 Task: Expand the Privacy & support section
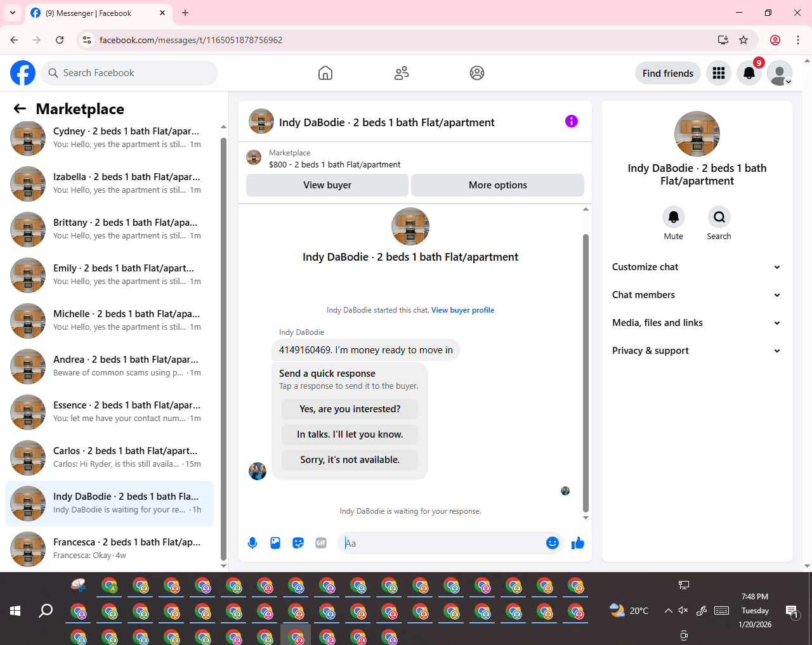(697, 351)
